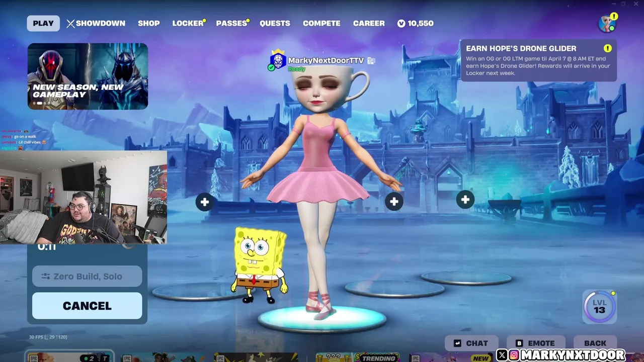Open the profile avatar menu

(x=607, y=23)
